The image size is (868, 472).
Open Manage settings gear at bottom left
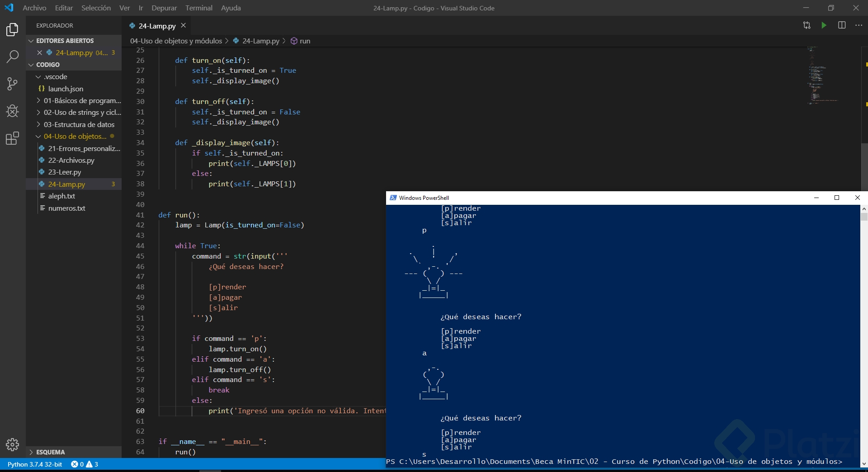[12, 445]
